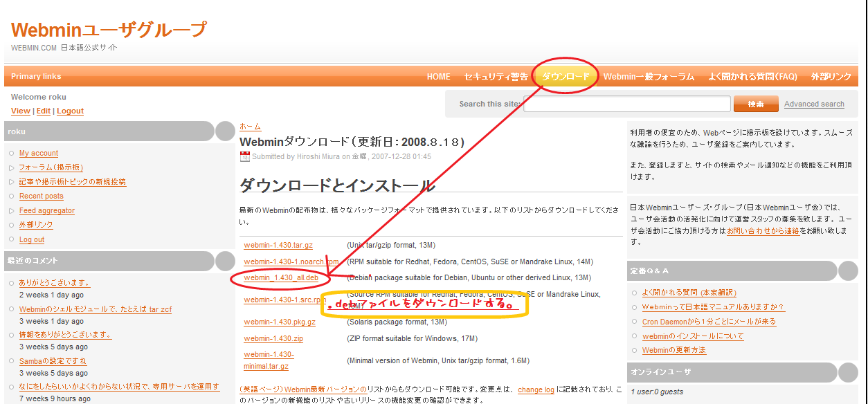Click the 最近のコメント block header

click(x=120, y=261)
